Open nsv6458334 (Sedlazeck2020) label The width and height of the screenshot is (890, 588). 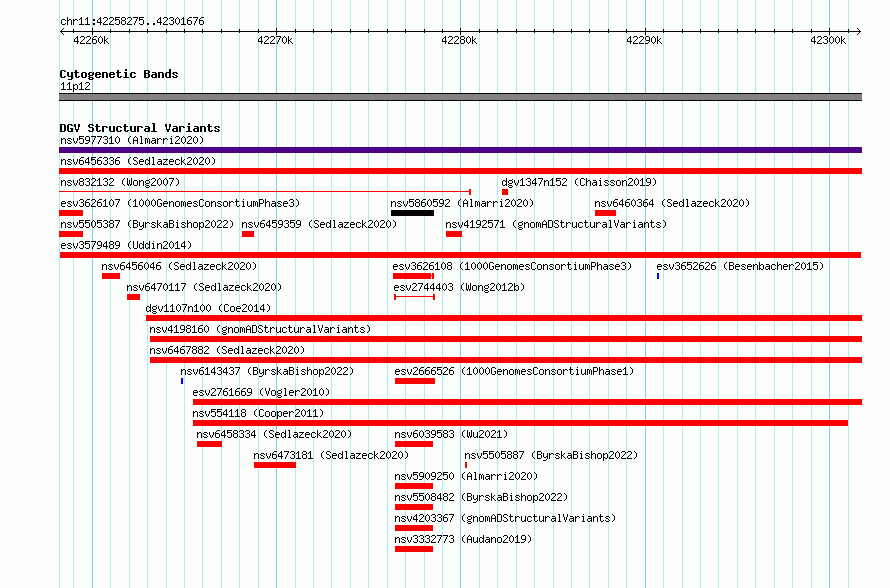(x=274, y=434)
